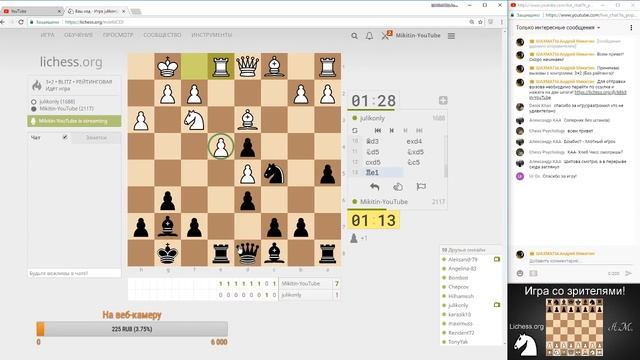
Task: Open TonyYak in friends list
Action: click(458, 342)
